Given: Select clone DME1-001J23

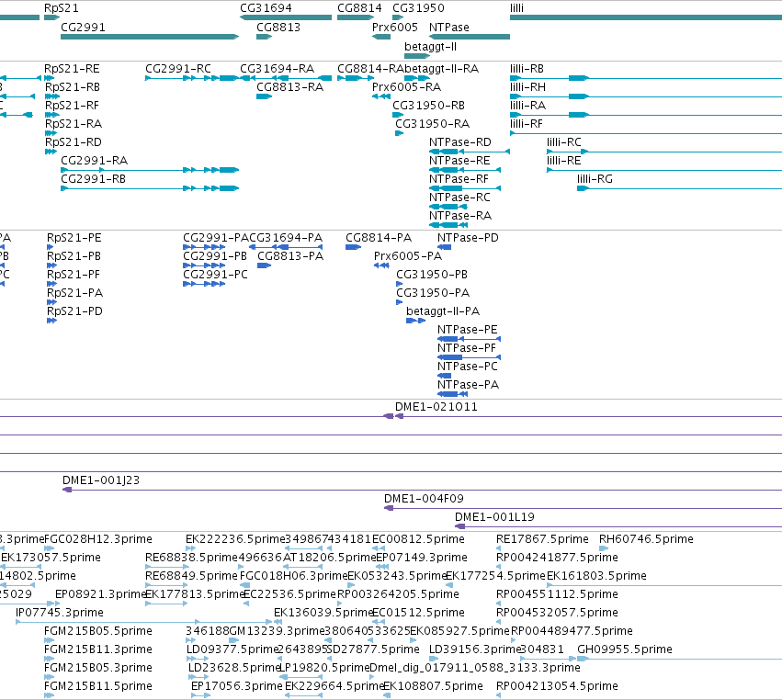Looking at the screenshot, I should (422, 490).
